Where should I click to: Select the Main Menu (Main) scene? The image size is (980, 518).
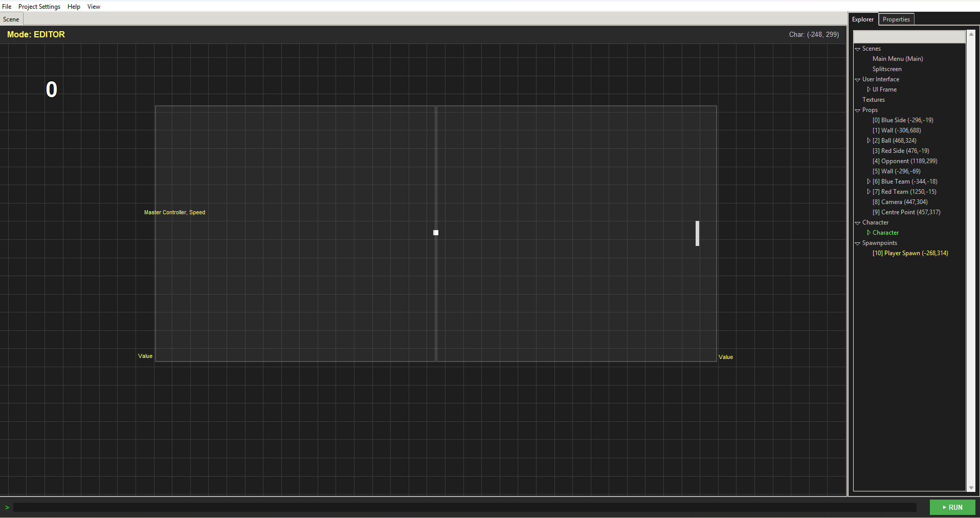pos(897,59)
